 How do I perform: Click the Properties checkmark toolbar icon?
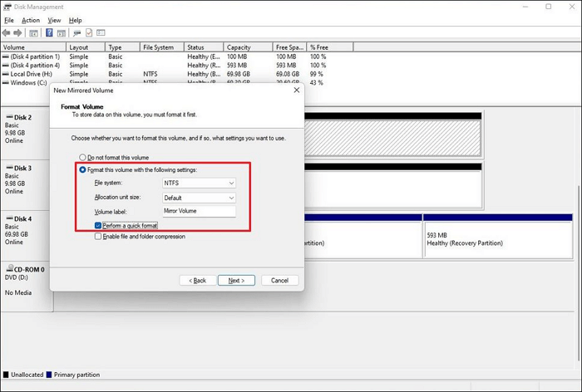coord(89,32)
